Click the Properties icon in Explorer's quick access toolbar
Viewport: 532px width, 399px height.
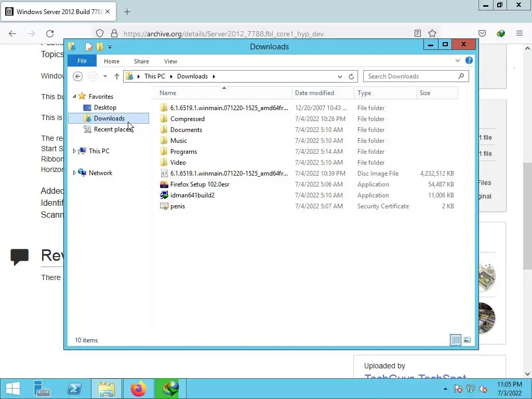click(88, 46)
